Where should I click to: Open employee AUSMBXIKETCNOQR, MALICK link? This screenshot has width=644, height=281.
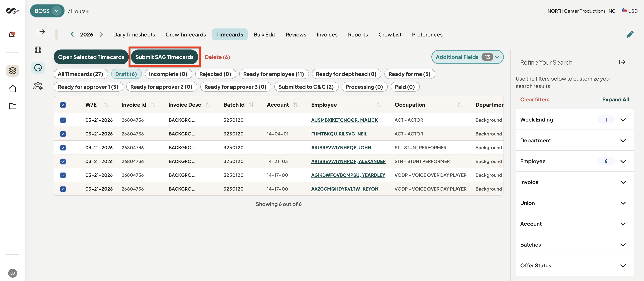coord(344,120)
